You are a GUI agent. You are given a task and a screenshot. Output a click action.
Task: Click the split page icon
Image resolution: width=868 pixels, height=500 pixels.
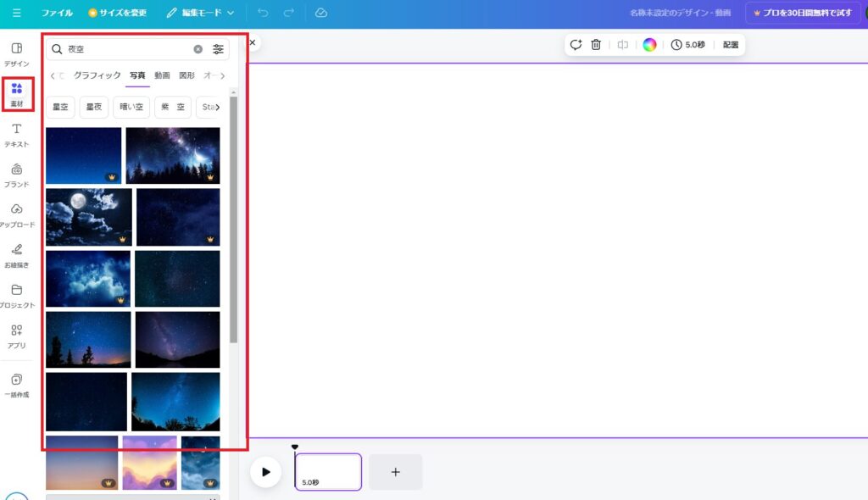coord(623,45)
